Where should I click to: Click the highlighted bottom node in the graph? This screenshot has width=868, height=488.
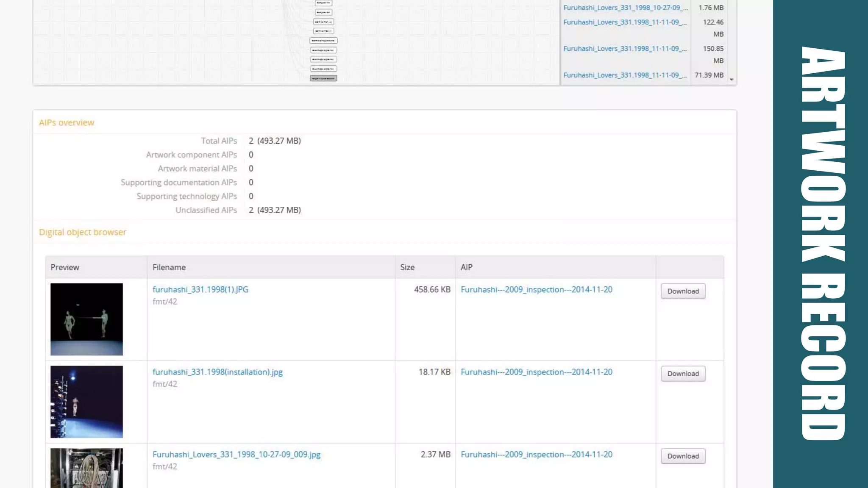[323, 78]
